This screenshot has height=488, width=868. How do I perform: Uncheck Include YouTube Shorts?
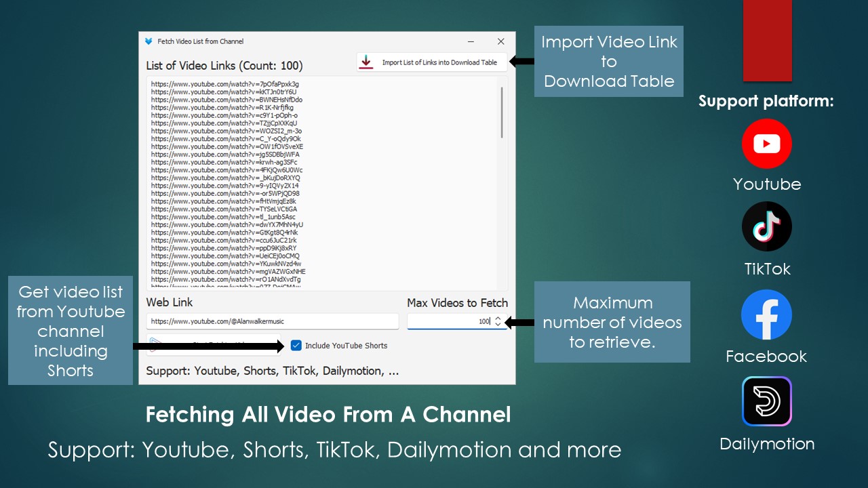click(x=296, y=345)
